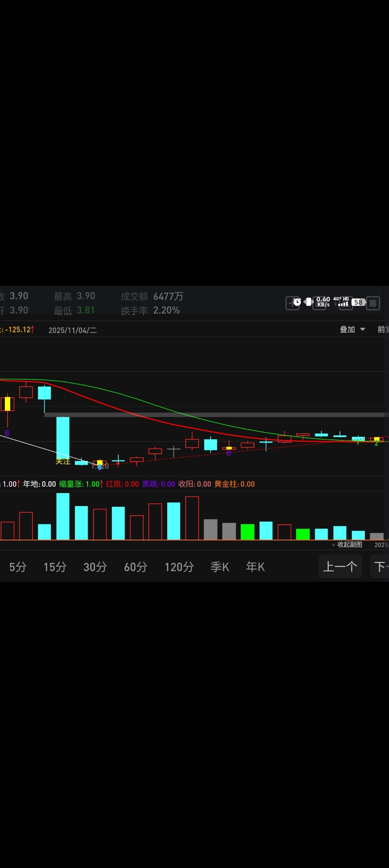389x868 pixels.
Task: Tap the 2025 date label beside 收起副图
Action: point(381,545)
